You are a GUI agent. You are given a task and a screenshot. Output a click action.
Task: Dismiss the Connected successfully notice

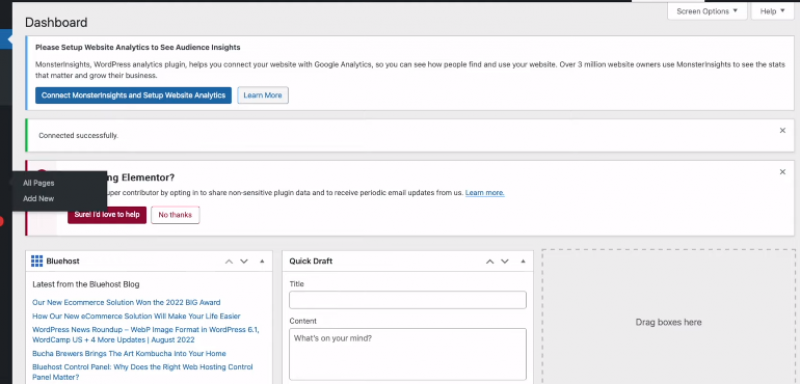click(782, 131)
